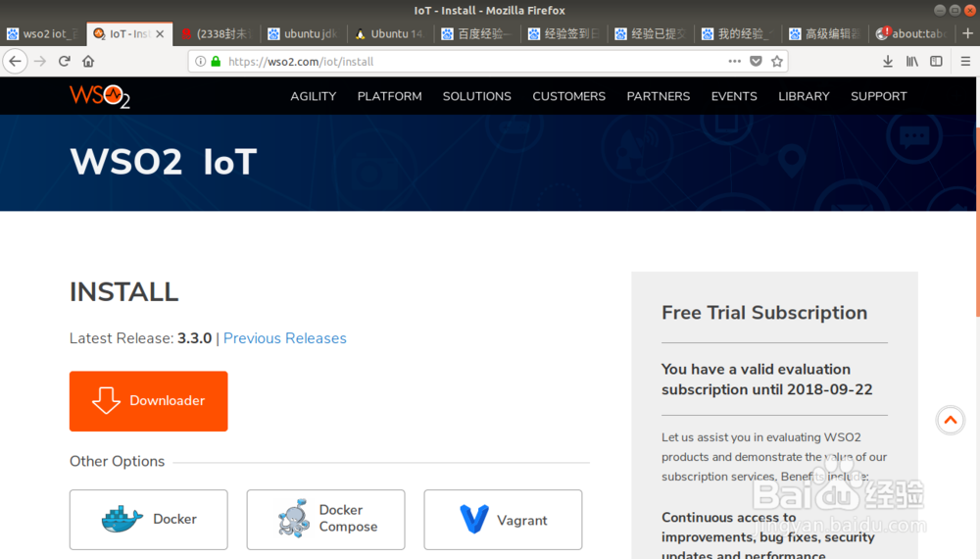The width and height of the screenshot is (980, 559).
Task: Open a new browser tab
Action: point(967,33)
